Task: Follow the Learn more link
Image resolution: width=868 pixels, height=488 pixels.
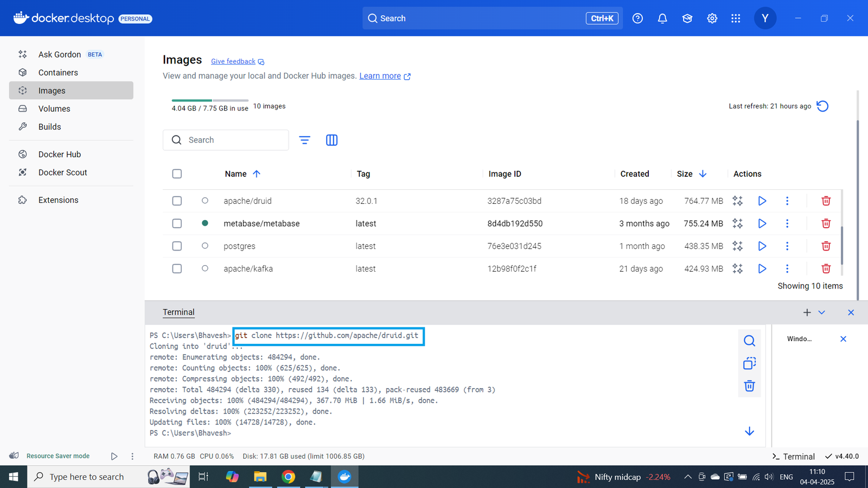Action: (x=379, y=76)
